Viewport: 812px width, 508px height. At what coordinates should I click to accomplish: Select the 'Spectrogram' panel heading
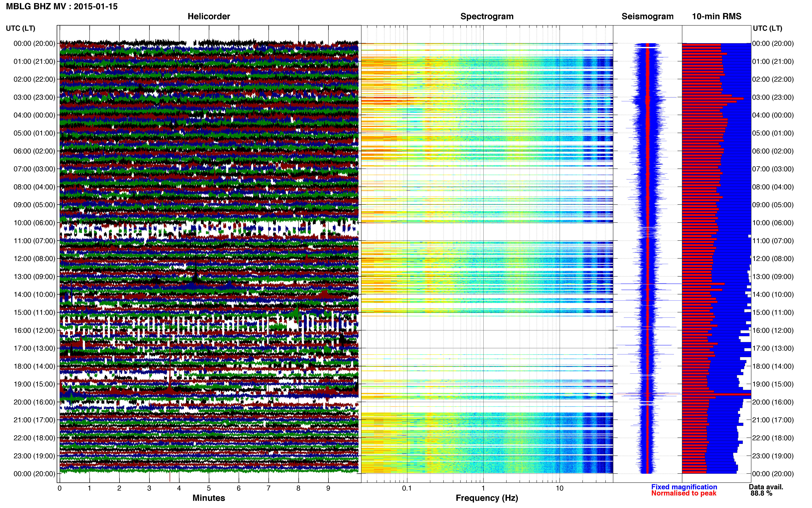pyautogui.click(x=487, y=16)
